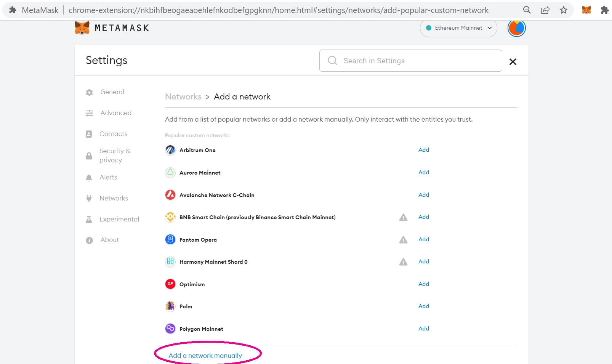
Task: Click the Harmony logo icon
Action: 170,261
